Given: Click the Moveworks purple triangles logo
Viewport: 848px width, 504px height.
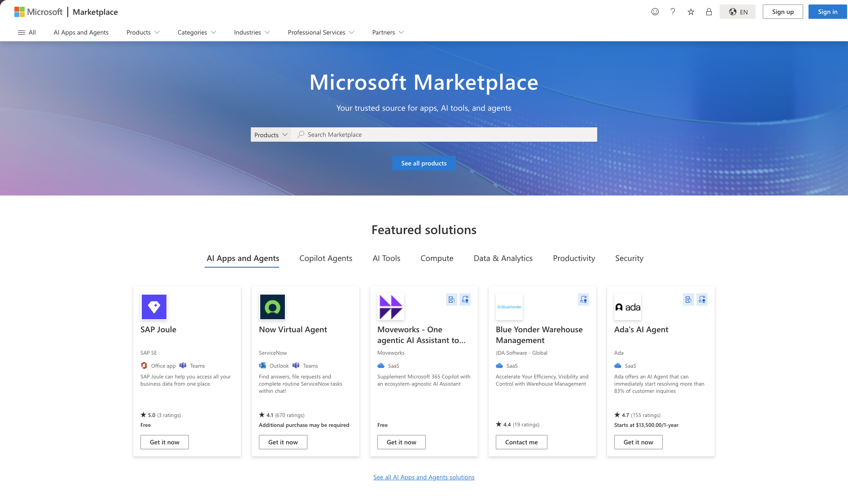Looking at the screenshot, I should (x=391, y=307).
